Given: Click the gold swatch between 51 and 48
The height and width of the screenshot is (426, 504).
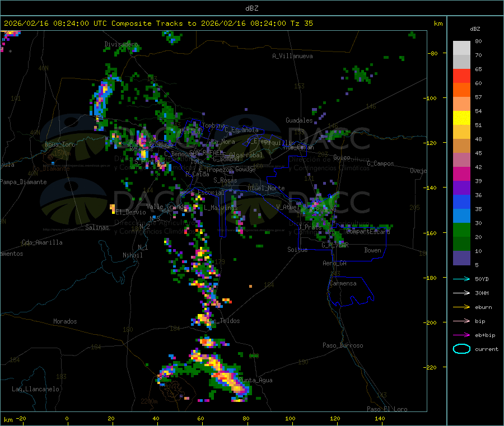Looking at the screenshot, I should coord(461,132).
